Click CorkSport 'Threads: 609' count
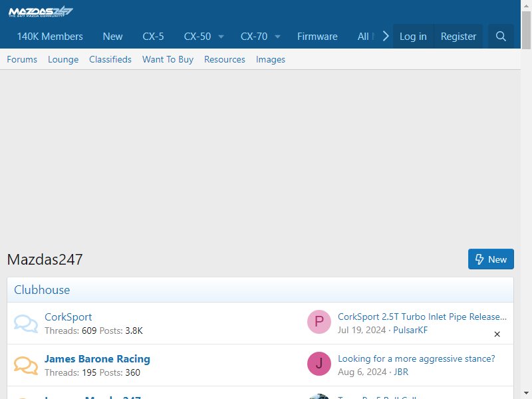The width and height of the screenshot is (532, 399). click(70, 331)
